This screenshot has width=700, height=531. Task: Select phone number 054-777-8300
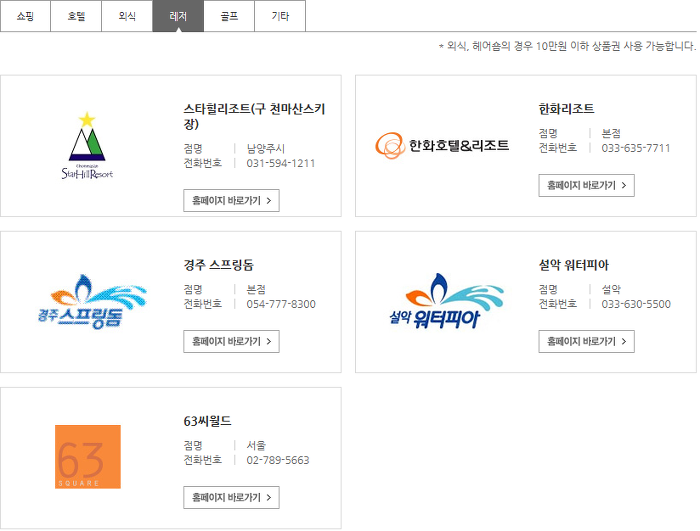point(281,304)
